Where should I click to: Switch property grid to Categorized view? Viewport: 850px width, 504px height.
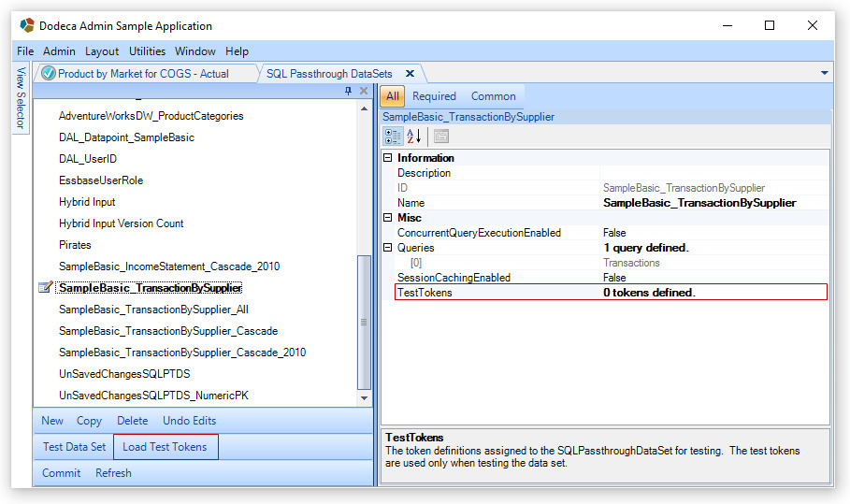click(393, 137)
